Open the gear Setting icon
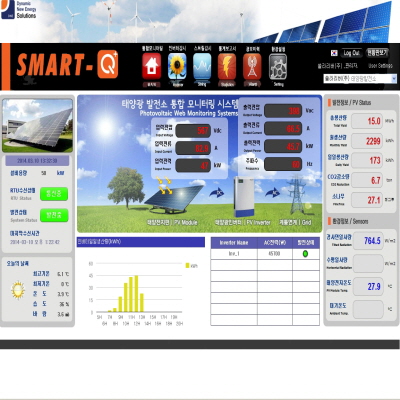Viewport: 400px width, 400px height. click(278, 67)
